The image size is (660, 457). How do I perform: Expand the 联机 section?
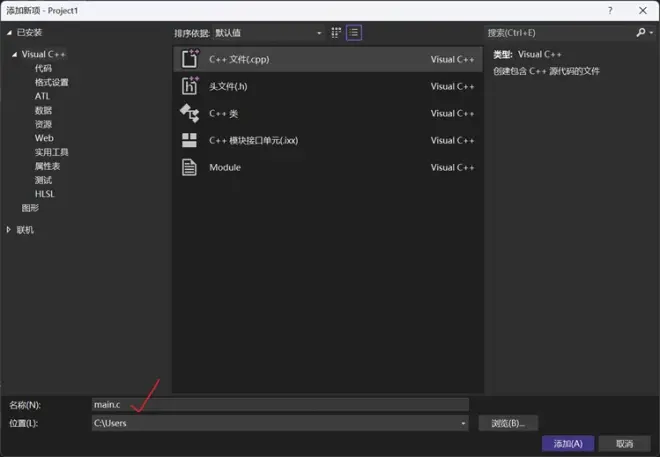(x=8, y=230)
